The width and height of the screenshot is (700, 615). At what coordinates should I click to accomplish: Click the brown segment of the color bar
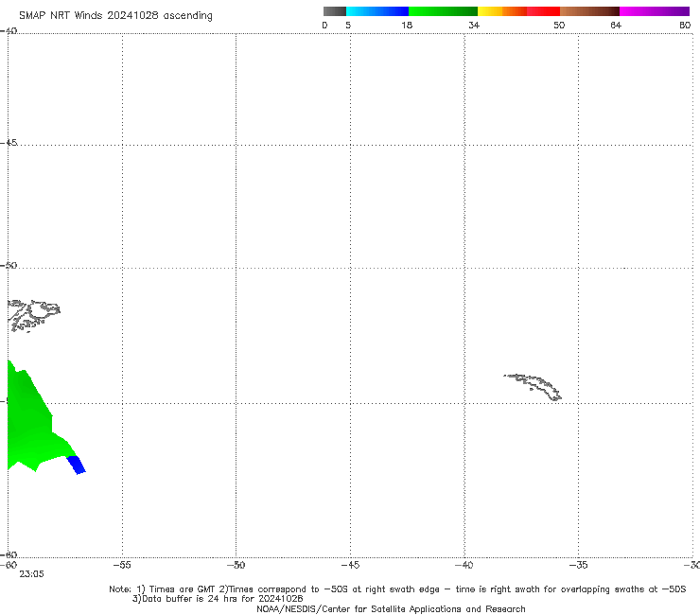[589, 11]
